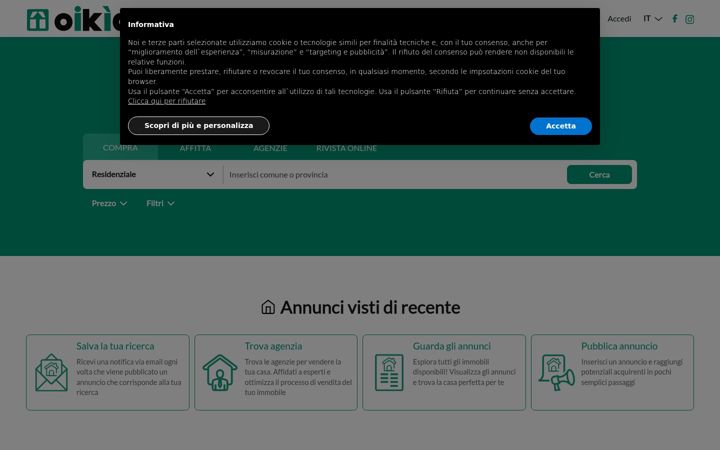Switch to the AGENZIE tab
720x450 pixels.
(270, 148)
